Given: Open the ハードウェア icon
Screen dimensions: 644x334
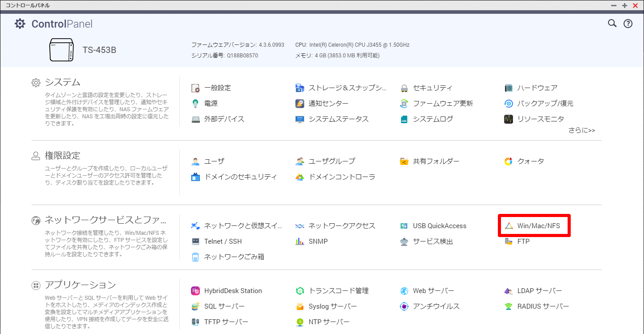Looking at the screenshot, I should 509,88.
